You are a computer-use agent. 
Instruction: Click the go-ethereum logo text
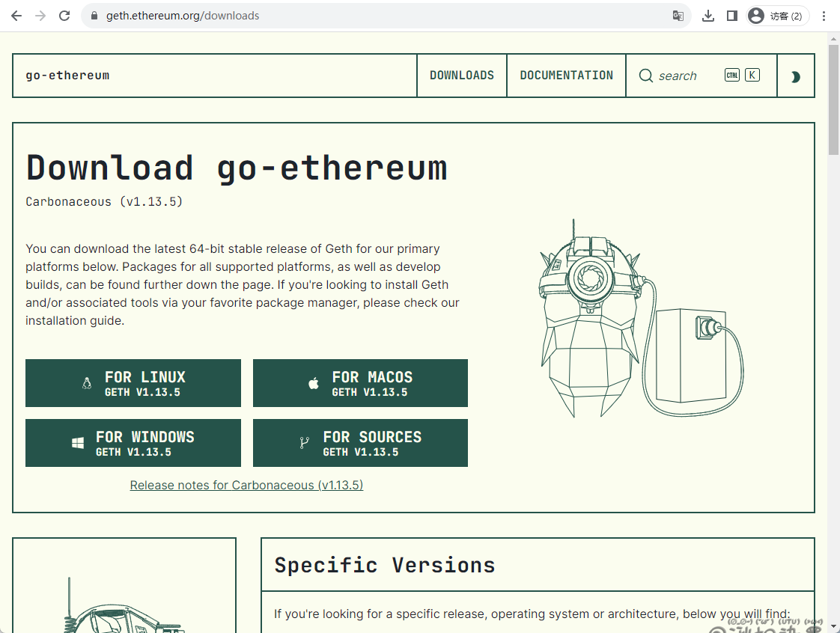(67, 76)
